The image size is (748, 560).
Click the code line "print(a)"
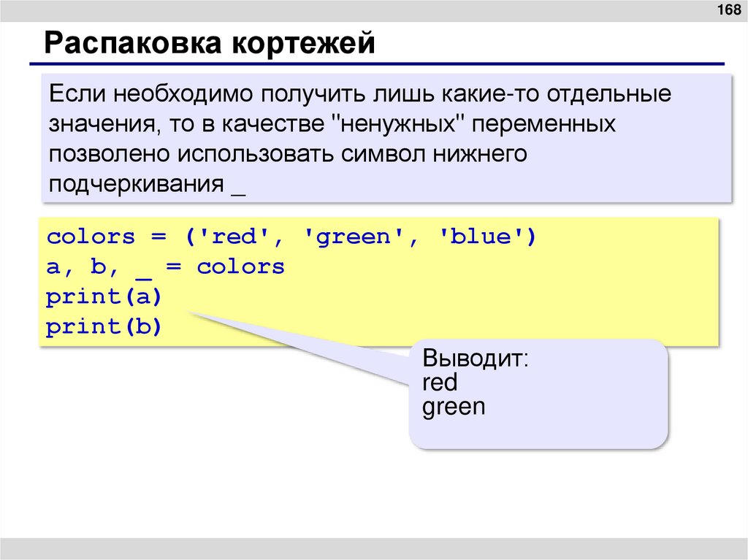(104, 298)
